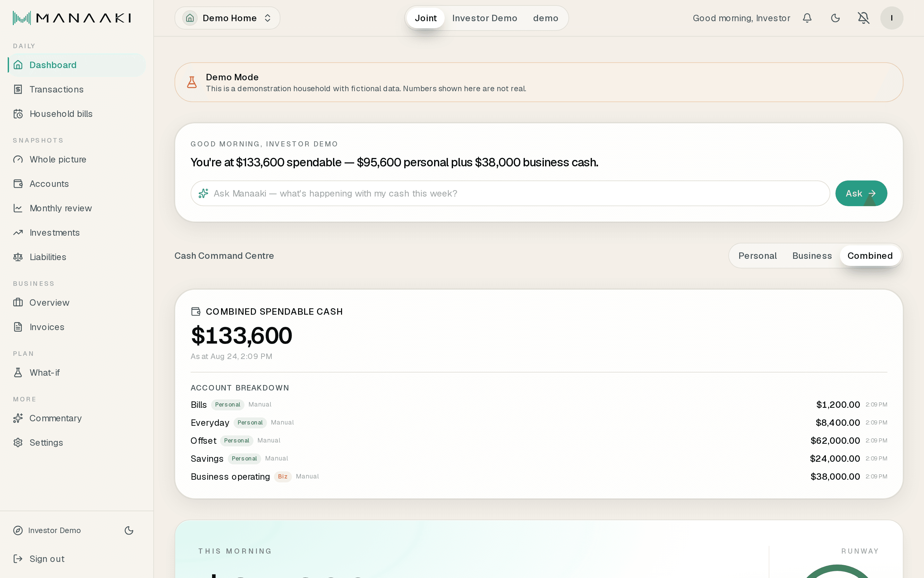Switch to the Joint view
The image size is (924, 578).
(x=425, y=18)
